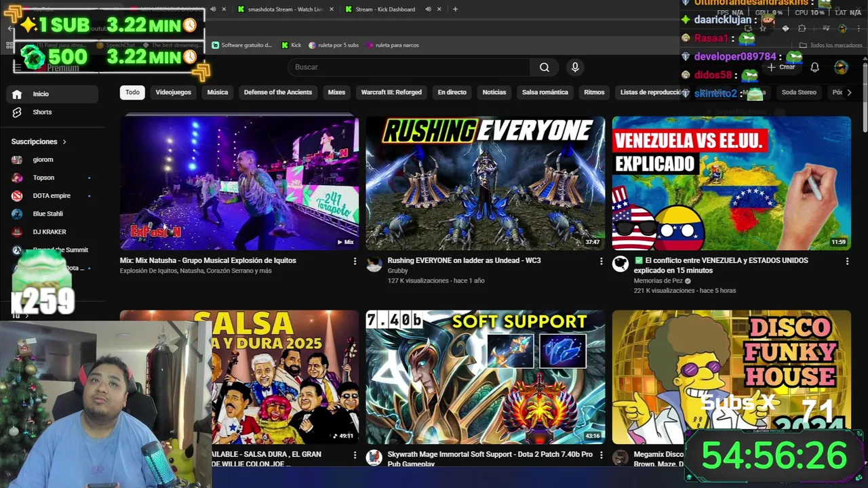
Task: Open Software gratuito bookmark
Action: click(242, 45)
